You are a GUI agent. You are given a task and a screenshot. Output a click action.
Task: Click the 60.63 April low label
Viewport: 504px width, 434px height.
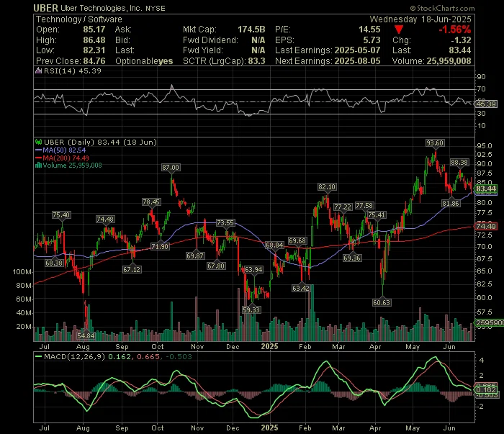coord(382,302)
